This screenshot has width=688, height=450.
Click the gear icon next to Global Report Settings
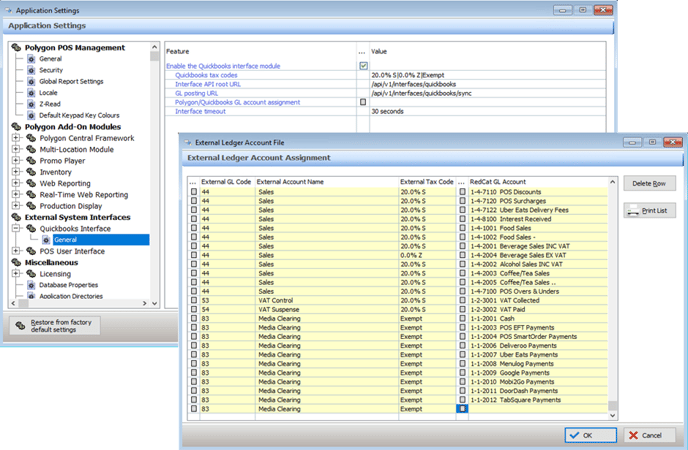(x=31, y=82)
